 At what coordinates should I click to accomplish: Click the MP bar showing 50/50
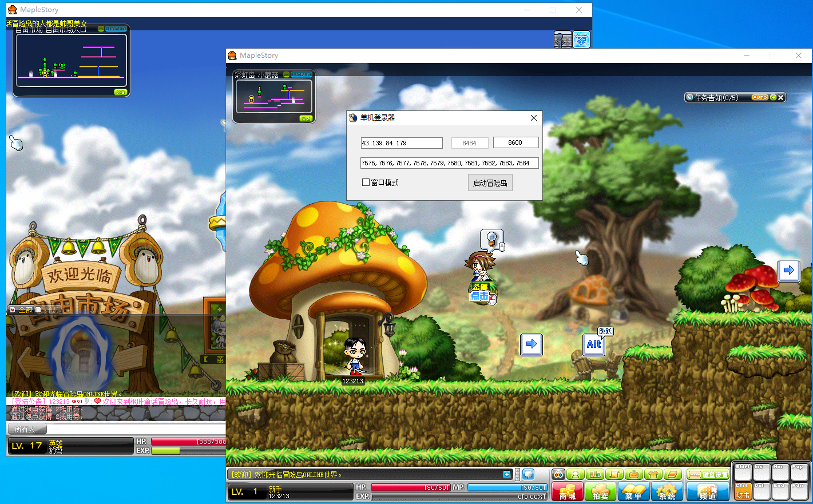pos(507,487)
